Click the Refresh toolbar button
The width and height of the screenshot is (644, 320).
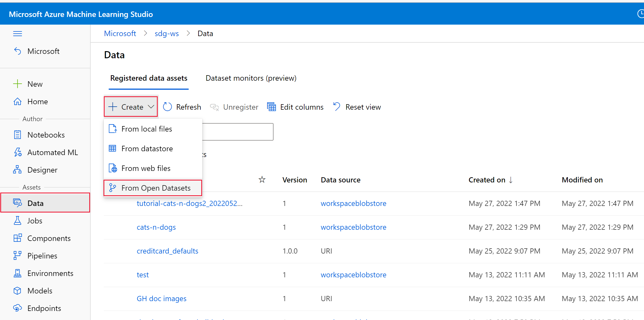click(x=182, y=107)
